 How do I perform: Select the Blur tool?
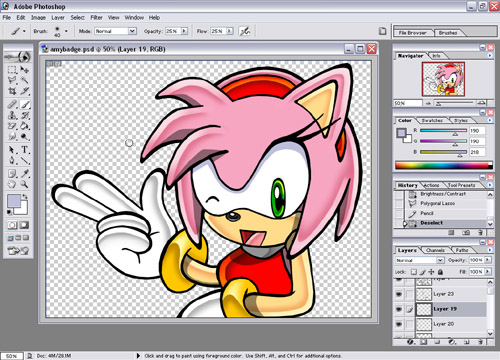[x=12, y=136]
